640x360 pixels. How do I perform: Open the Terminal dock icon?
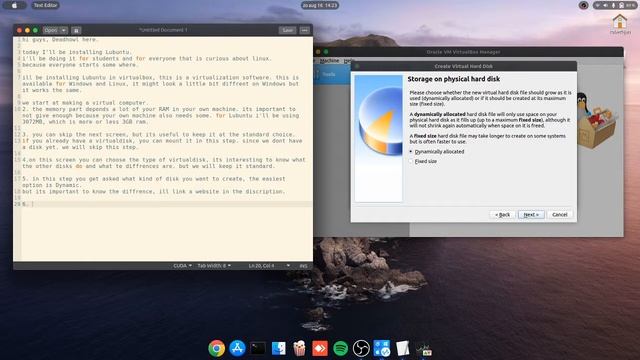pos(258,349)
